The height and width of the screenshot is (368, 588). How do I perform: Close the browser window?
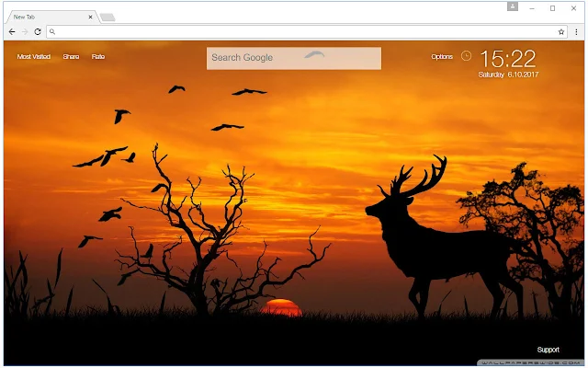tap(573, 8)
